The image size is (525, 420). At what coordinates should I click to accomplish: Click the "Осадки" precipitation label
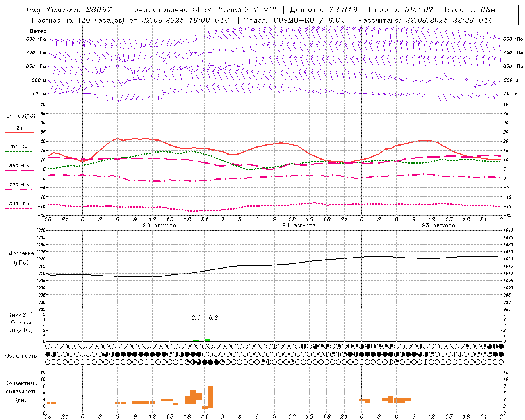tap(21, 322)
